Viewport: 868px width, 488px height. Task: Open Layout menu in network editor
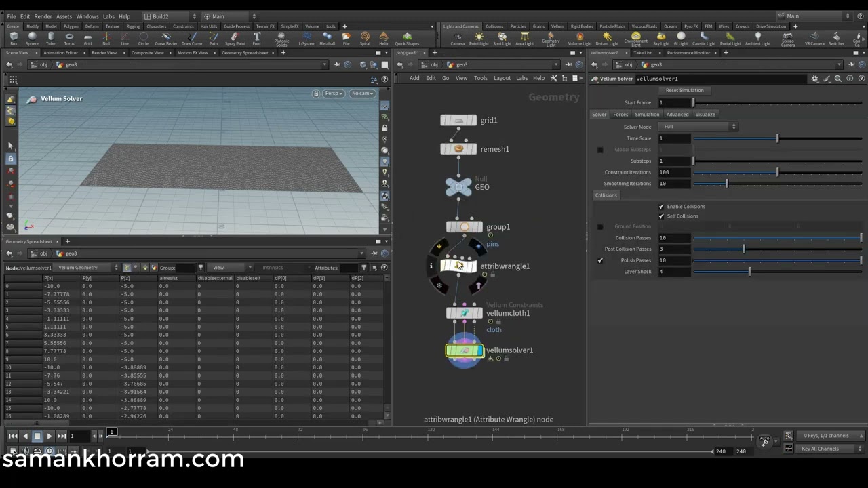click(502, 79)
